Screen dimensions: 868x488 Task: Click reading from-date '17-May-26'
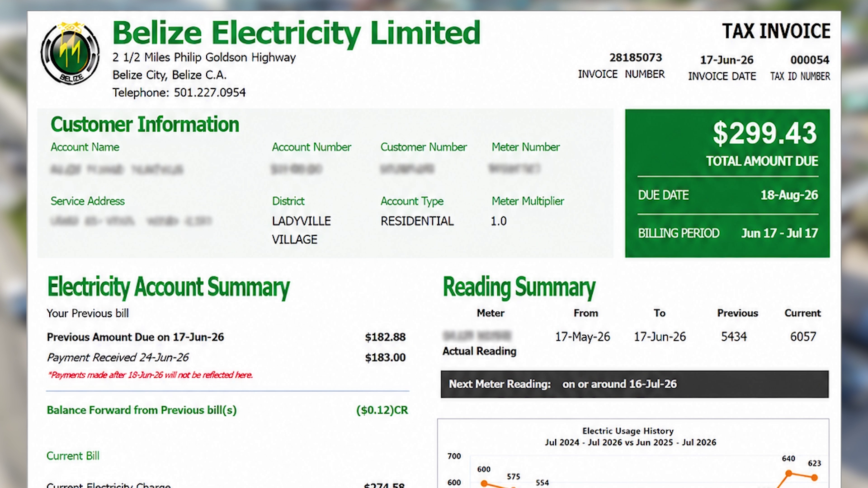click(583, 337)
